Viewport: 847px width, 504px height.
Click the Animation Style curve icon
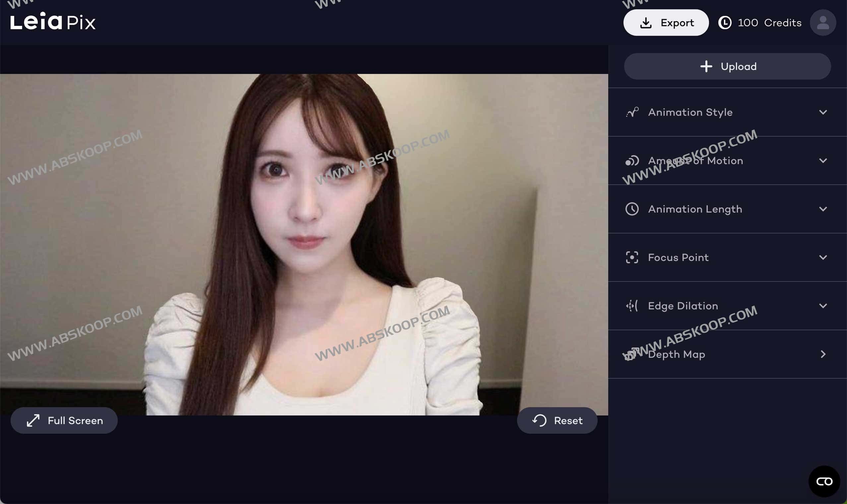coord(632,112)
